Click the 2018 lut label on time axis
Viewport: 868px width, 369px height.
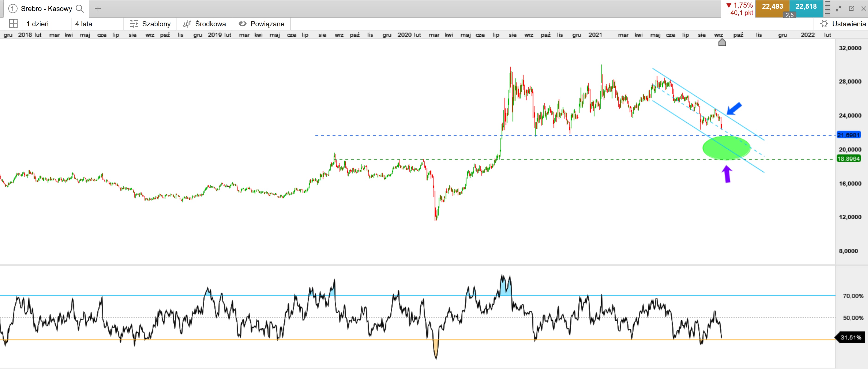30,35
